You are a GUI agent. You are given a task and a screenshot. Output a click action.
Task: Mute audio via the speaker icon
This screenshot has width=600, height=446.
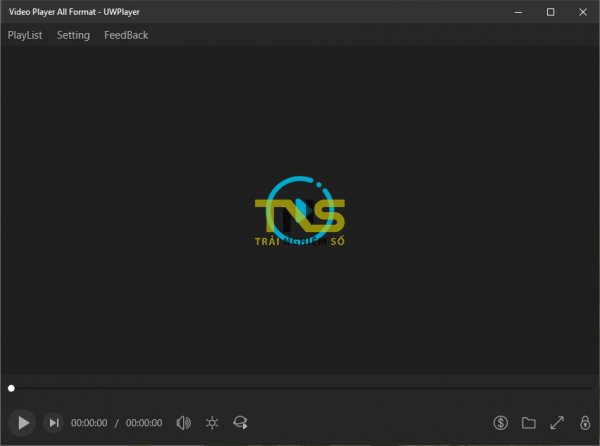click(183, 423)
